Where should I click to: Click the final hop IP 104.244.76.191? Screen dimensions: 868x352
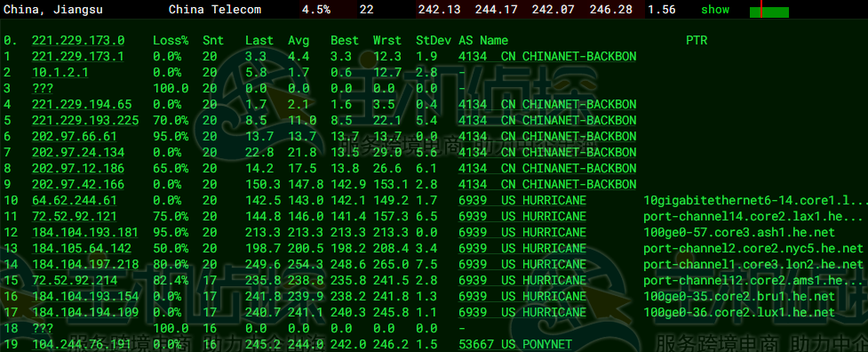tap(82, 345)
